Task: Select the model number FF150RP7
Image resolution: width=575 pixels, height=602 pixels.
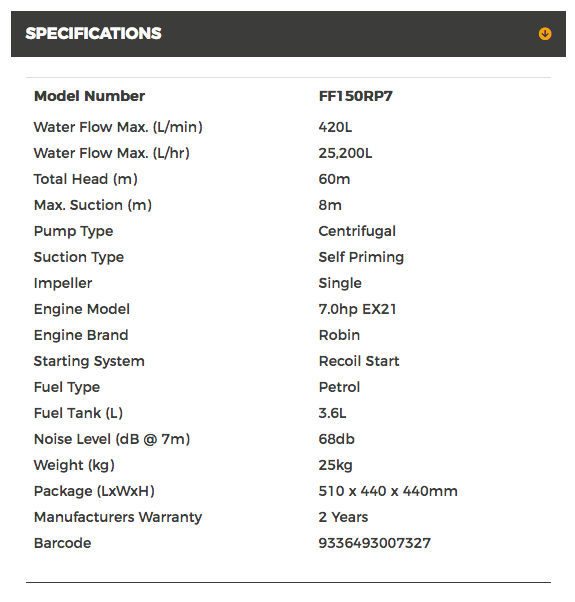Action: [x=355, y=96]
